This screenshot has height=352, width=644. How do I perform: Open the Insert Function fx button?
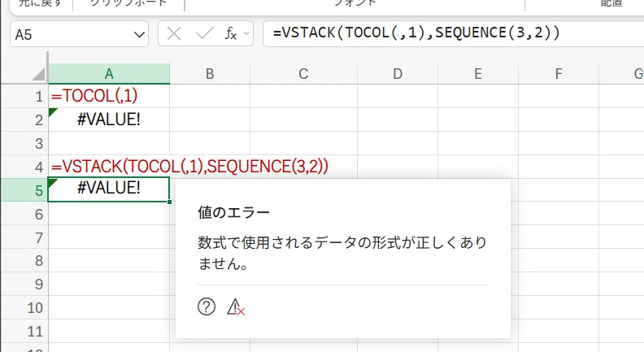tap(230, 33)
